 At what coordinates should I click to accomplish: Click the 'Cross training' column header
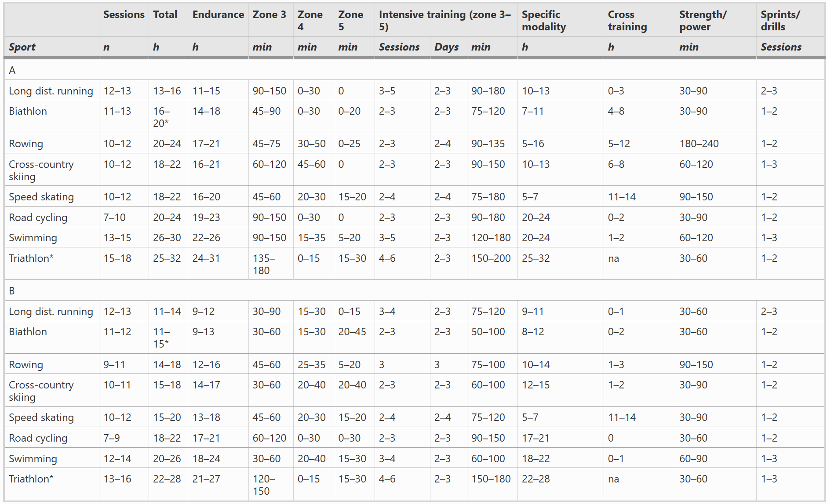pyautogui.click(x=627, y=21)
